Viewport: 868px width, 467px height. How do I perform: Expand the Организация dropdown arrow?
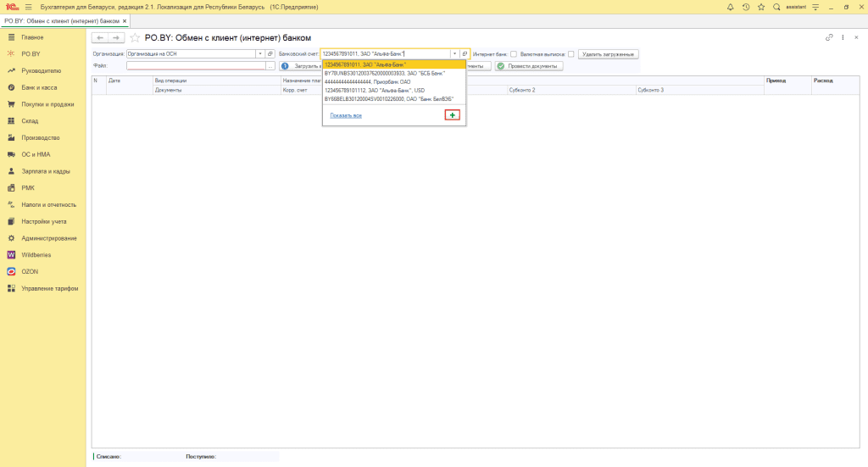[260, 54]
